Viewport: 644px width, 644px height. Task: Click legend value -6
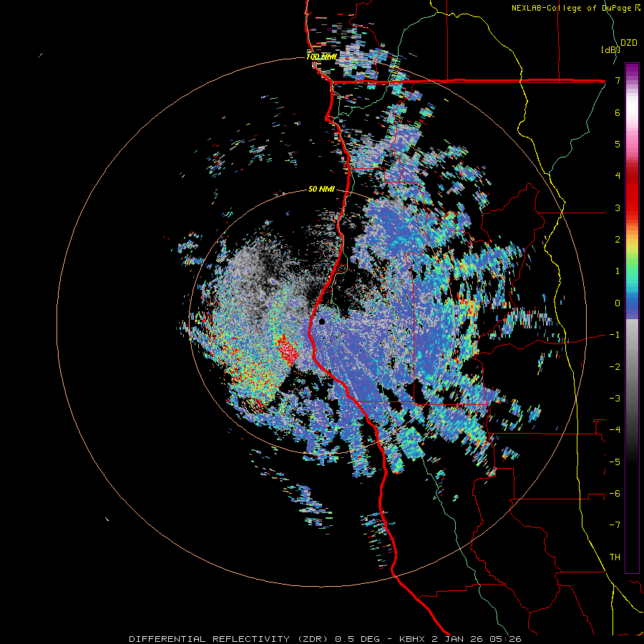615,494
